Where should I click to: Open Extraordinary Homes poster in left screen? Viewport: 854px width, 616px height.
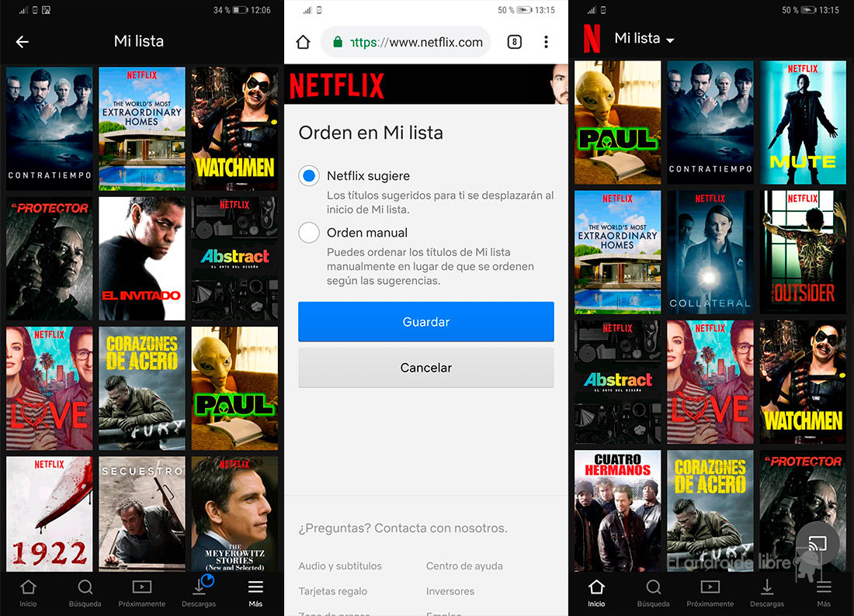coord(142,129)
